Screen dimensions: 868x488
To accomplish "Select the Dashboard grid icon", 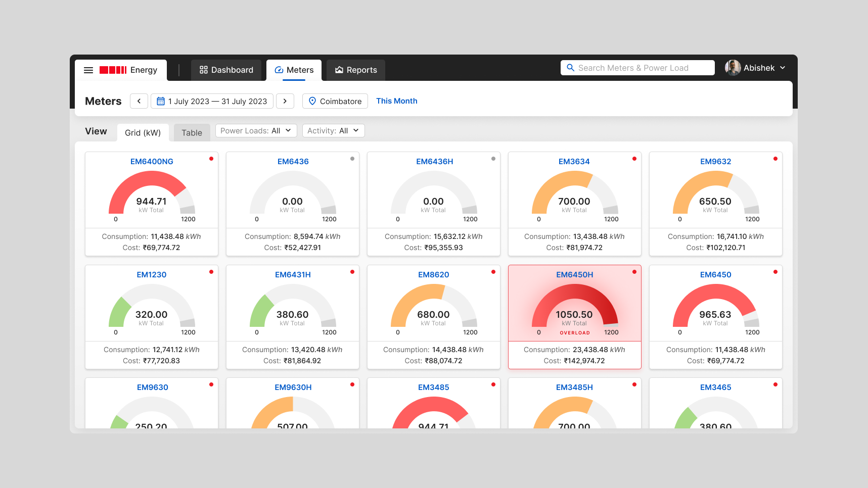I will pos(204,69).
